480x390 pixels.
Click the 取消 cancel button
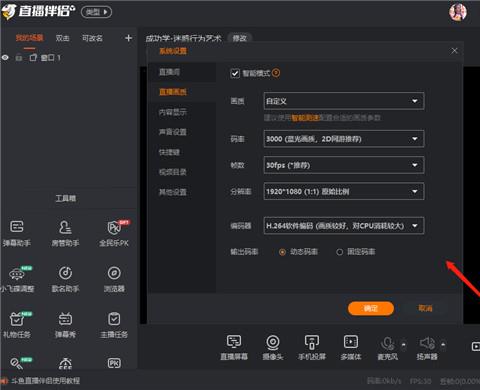pyautogui.click(x=425, y=308)
